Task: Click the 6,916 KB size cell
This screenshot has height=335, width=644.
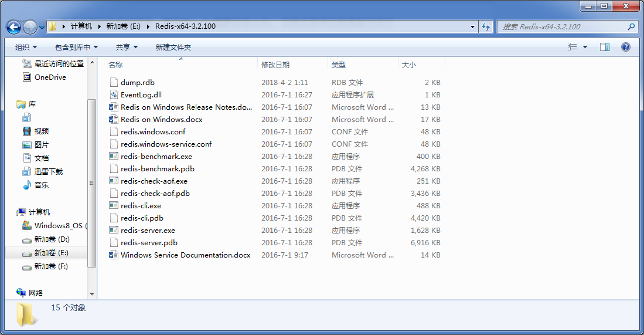Action: [x=425, y=242]
